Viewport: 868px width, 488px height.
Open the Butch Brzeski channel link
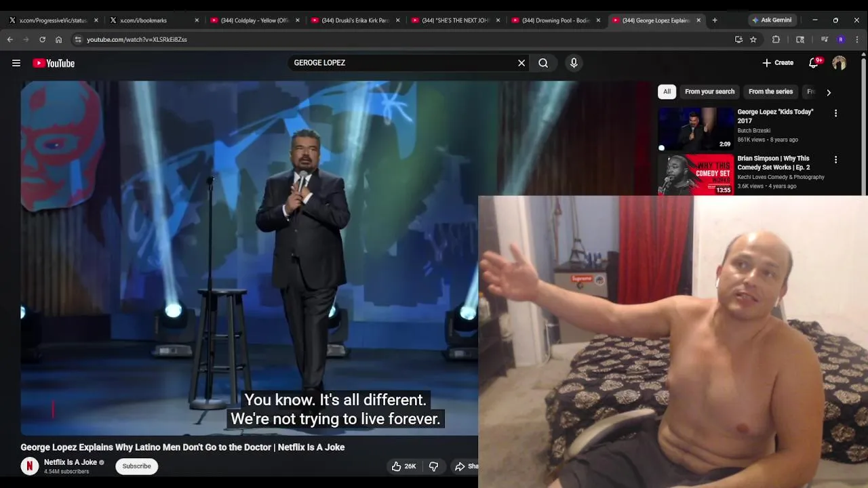(753, 131)
